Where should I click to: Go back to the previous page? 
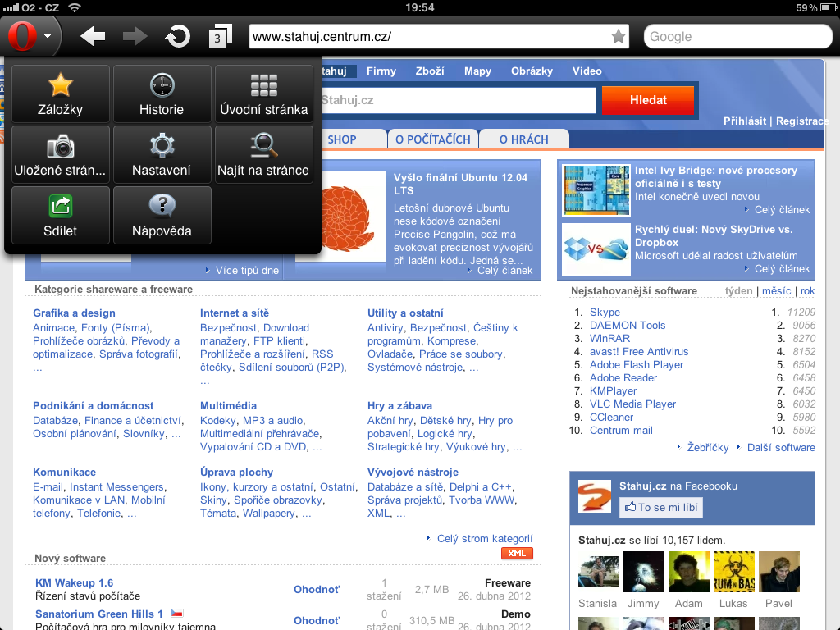pos(93,36)
